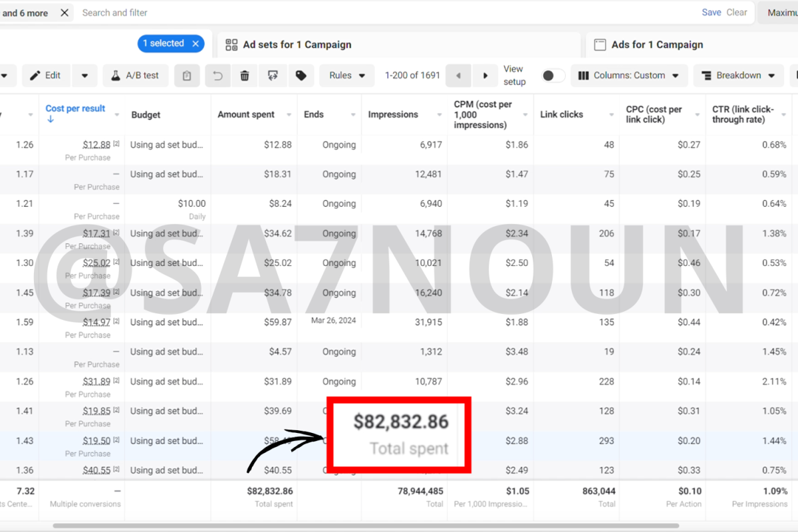Click cost per result $40.55
Viewport: 798px width, 532px height.
click(x=96, y=470)
